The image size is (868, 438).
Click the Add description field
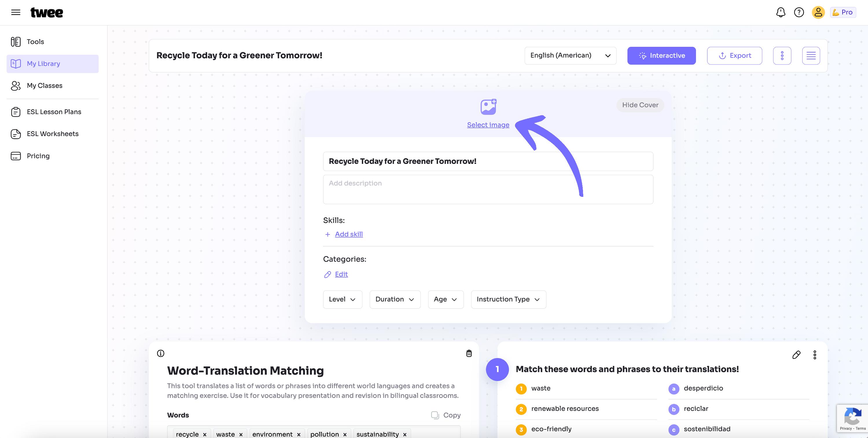(x=488, y=190)
